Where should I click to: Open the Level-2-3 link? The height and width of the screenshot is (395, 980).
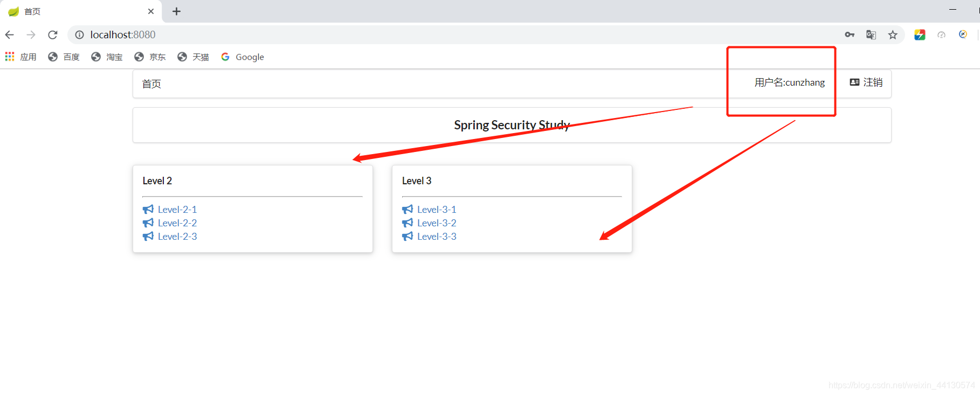[x=177, y=236]
